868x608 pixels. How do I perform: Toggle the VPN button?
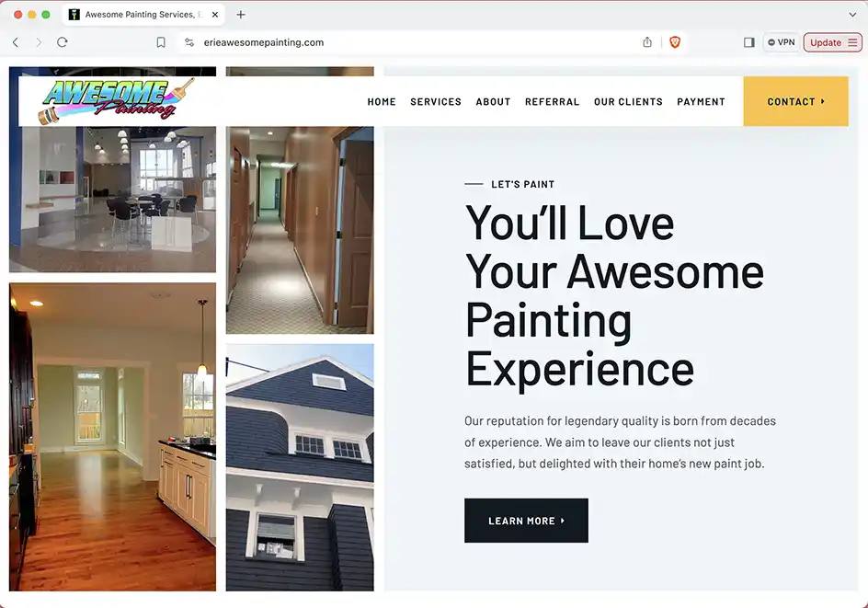point(782,42)
